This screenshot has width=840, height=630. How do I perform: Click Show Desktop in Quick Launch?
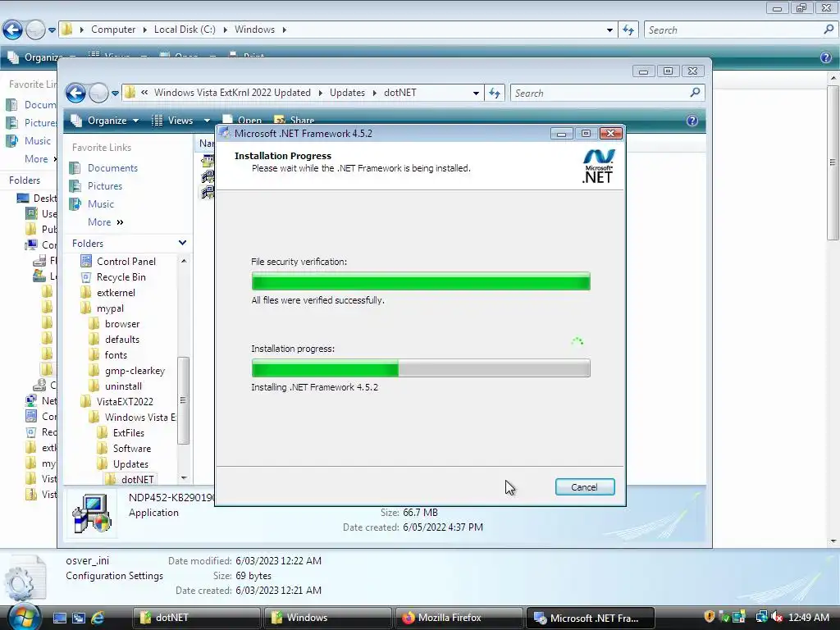(x=60, y=618)
